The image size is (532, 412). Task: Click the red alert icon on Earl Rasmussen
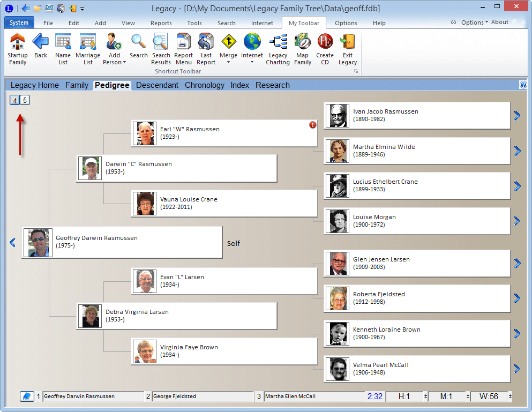313,125
